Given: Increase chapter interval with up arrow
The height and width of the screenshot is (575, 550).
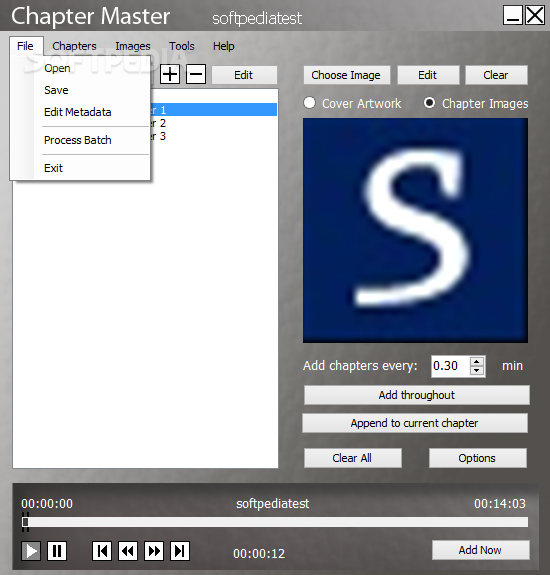Looking at the screenshot, I should click(x=477, y=362).
